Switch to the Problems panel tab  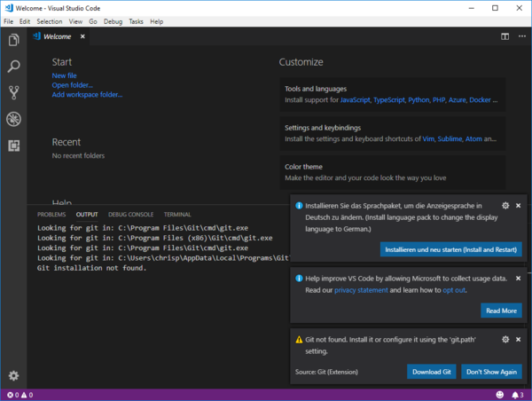point(51,214)
